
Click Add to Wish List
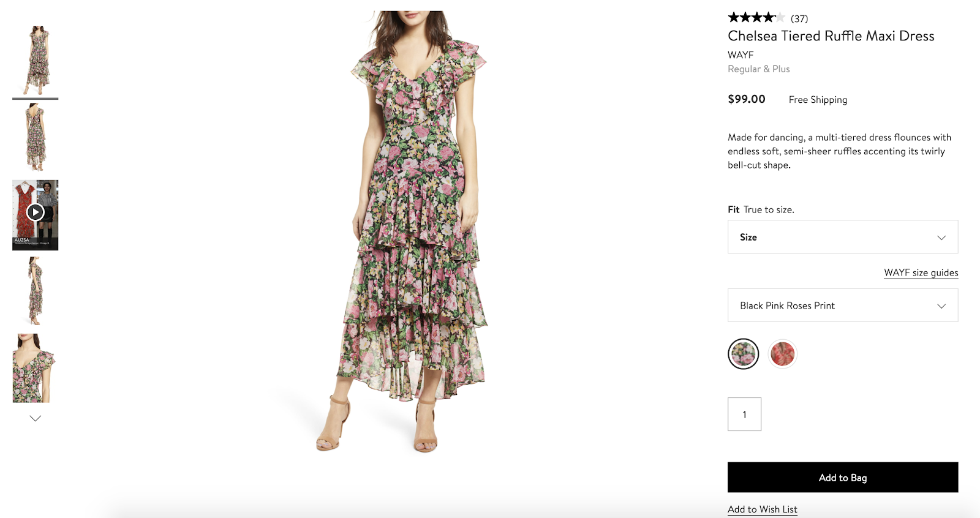pyautogui.click(x=761, y=509)
